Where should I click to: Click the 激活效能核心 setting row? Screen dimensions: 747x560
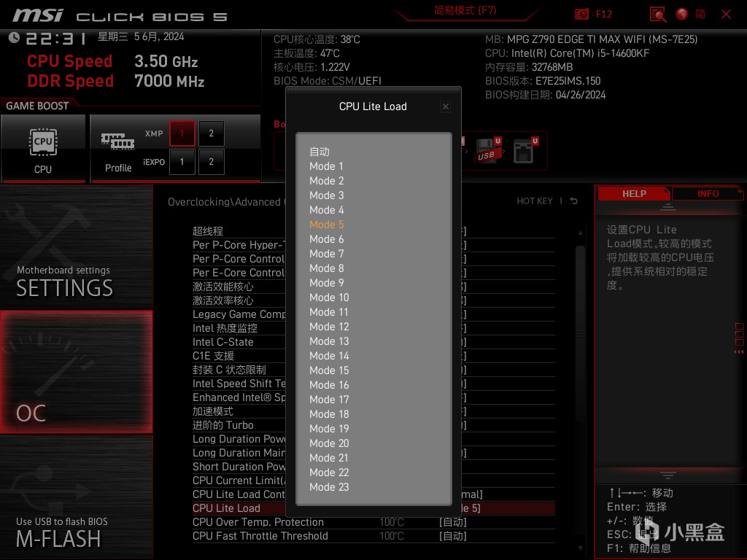373,287
